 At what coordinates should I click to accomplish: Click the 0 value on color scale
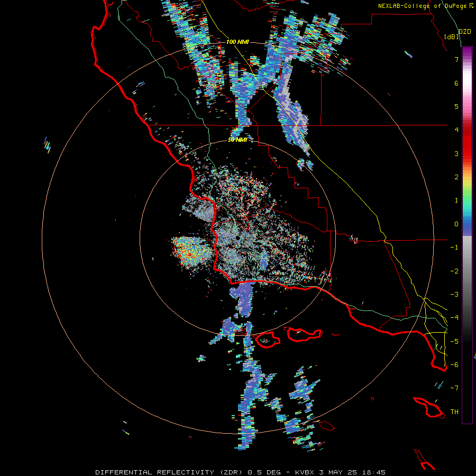coord(456,224)
